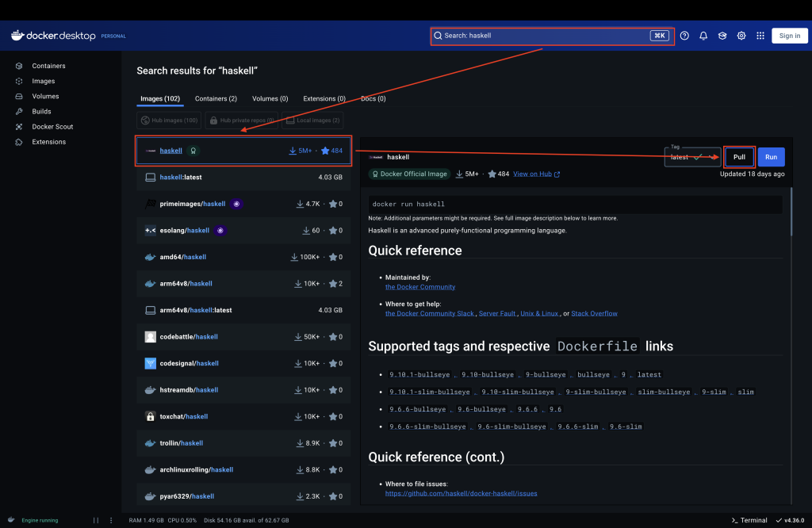Pause the Docker engine from the status bar

96,520
